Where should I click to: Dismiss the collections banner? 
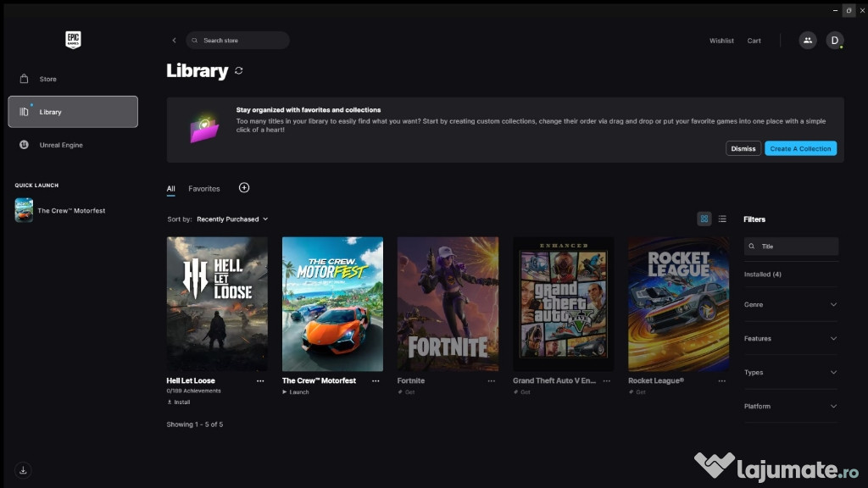click(x=743, y=148)
